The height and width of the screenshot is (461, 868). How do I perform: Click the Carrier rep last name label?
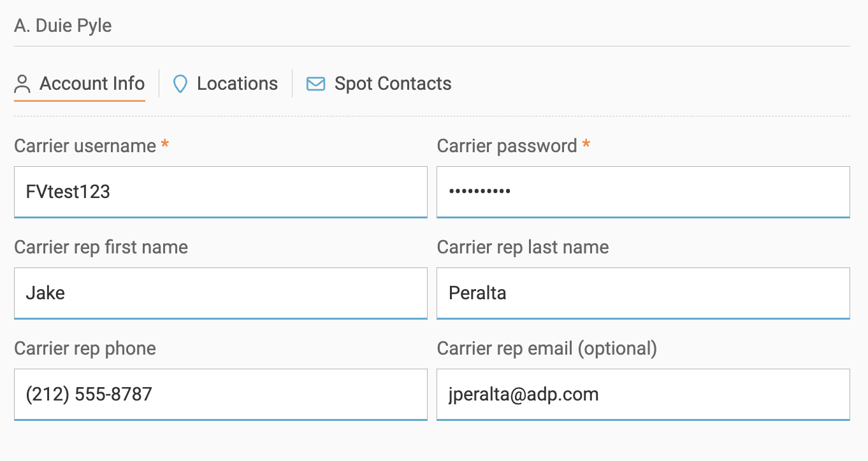click(x=523, y=247)
